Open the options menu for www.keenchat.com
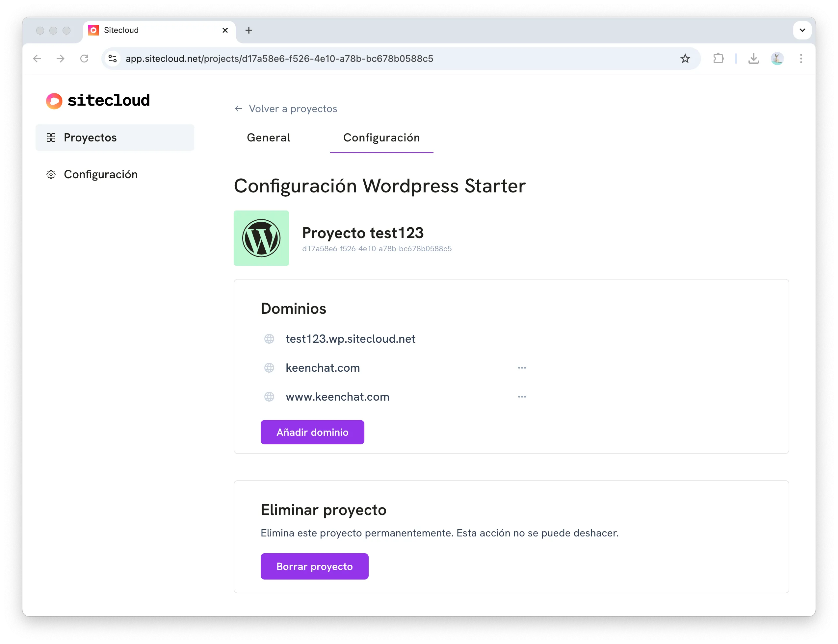Image resolution: width=838 pixels, height=644 pixels. pos(522,397)
